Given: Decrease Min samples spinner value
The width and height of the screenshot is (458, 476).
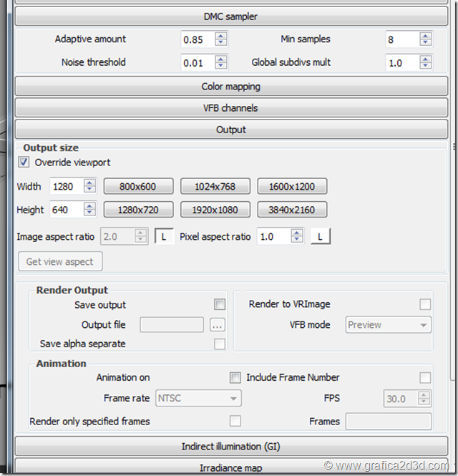Looking at the screenshot, I should point(426,44).
